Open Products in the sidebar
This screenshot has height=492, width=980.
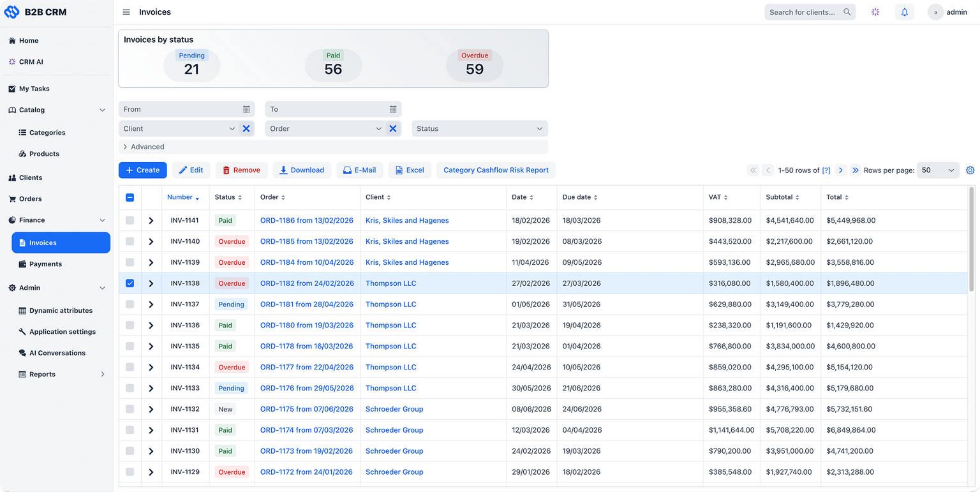click(44, 154)
